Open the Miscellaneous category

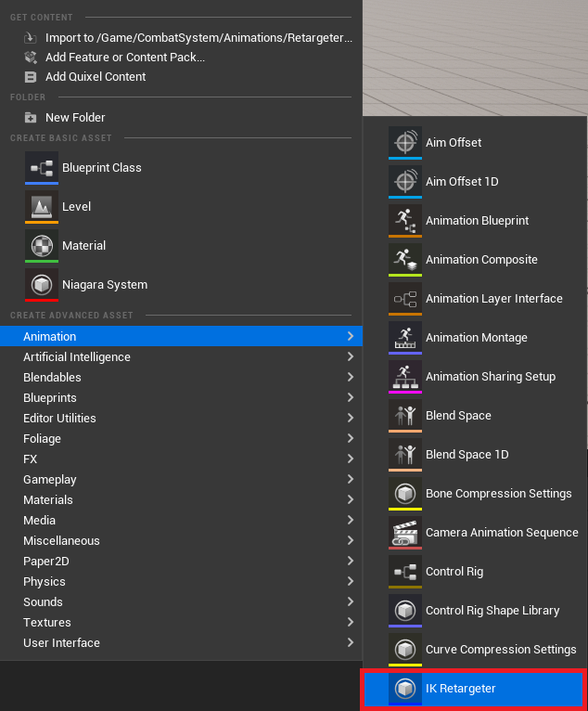(x=181, y=540)
